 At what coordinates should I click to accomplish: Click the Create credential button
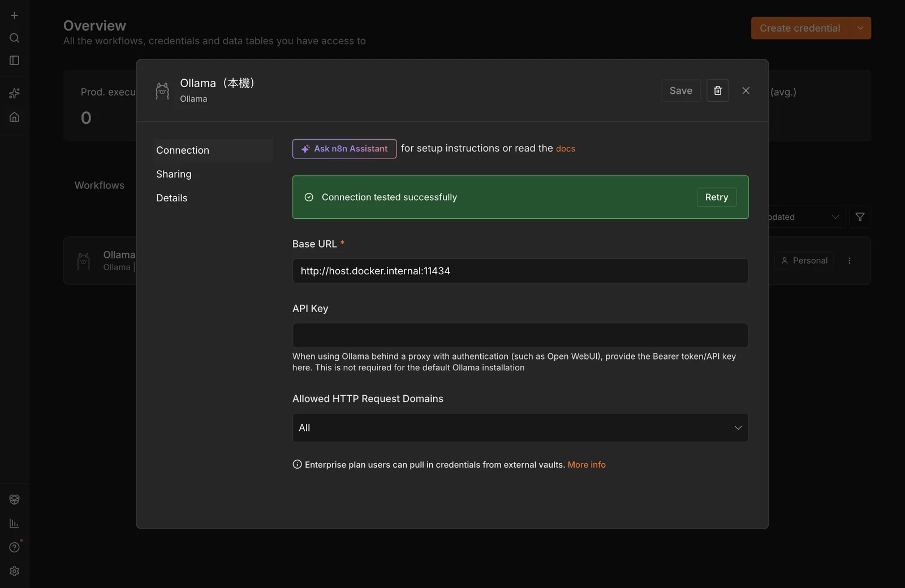[800, 28]
